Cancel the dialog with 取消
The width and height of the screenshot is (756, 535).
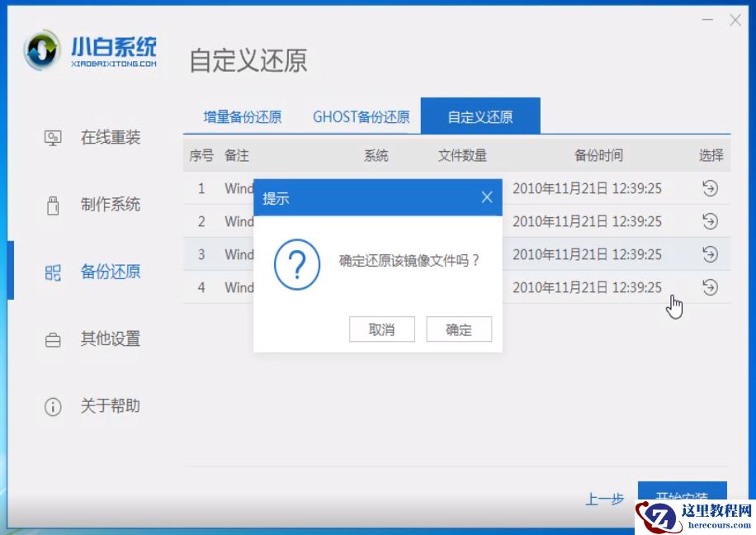[382, 329]
